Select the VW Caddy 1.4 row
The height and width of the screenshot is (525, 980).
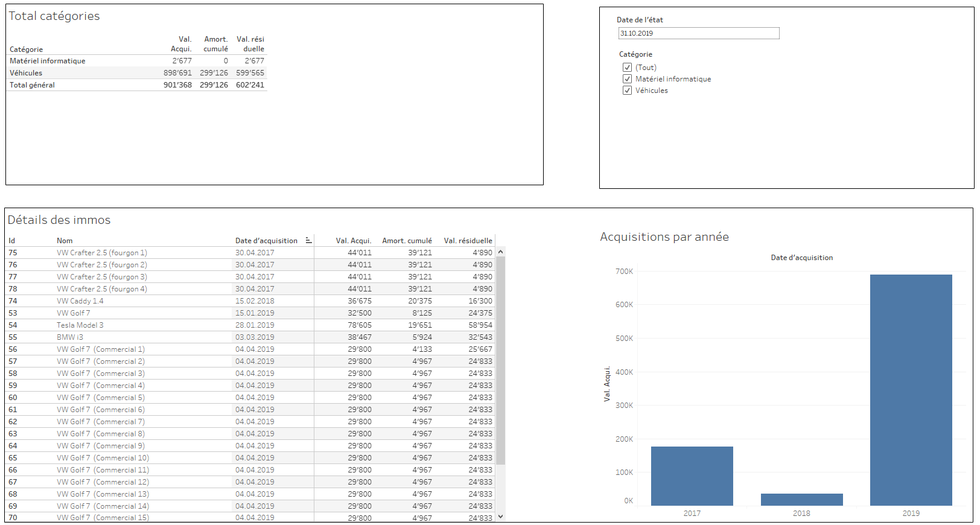(x=80, y=301)
